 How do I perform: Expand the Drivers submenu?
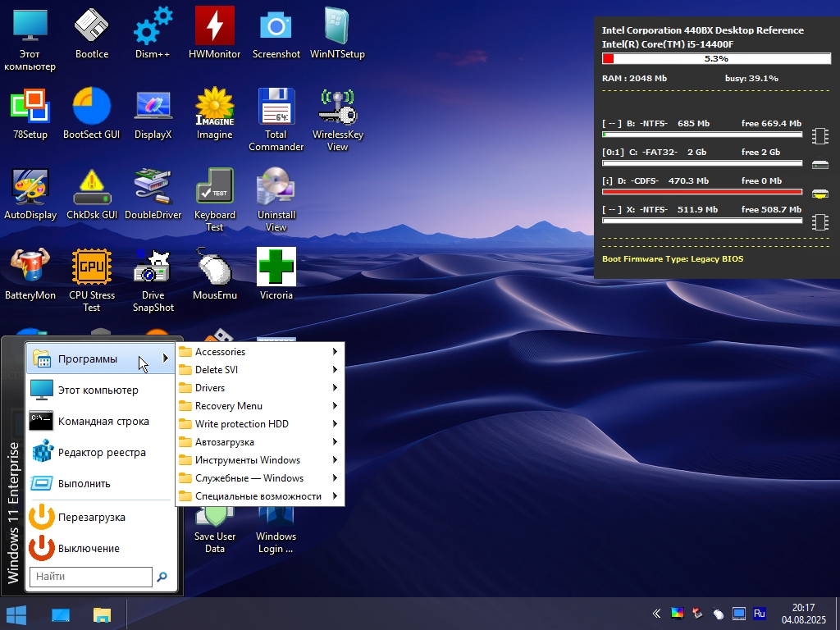tap(260, 388)
